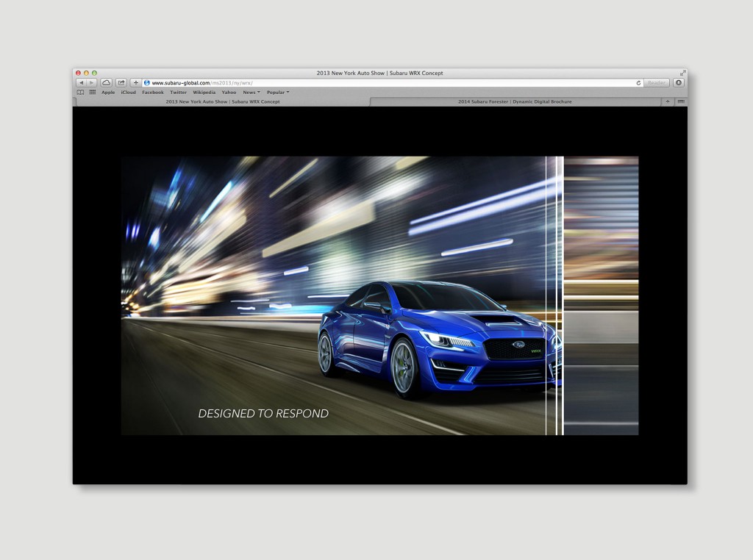This screenshot has height=560, width=753.
Task: Open the Reading List book icon
Action: 80,92
